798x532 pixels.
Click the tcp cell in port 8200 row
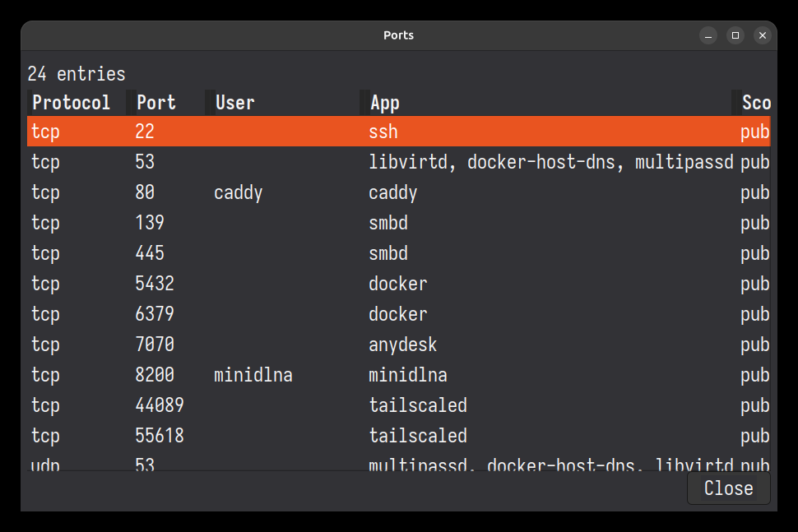pyautogui.click(x=45, y=375)
